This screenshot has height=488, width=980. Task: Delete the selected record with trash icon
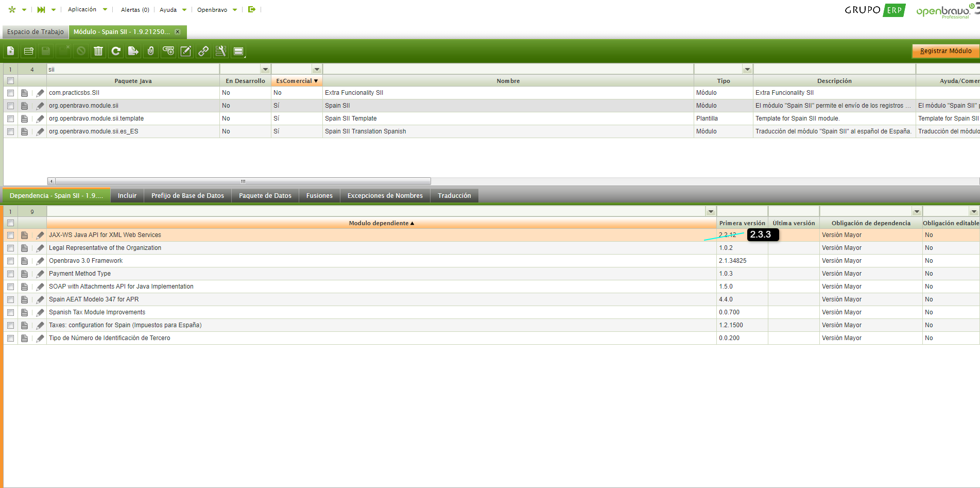[98, 51]
